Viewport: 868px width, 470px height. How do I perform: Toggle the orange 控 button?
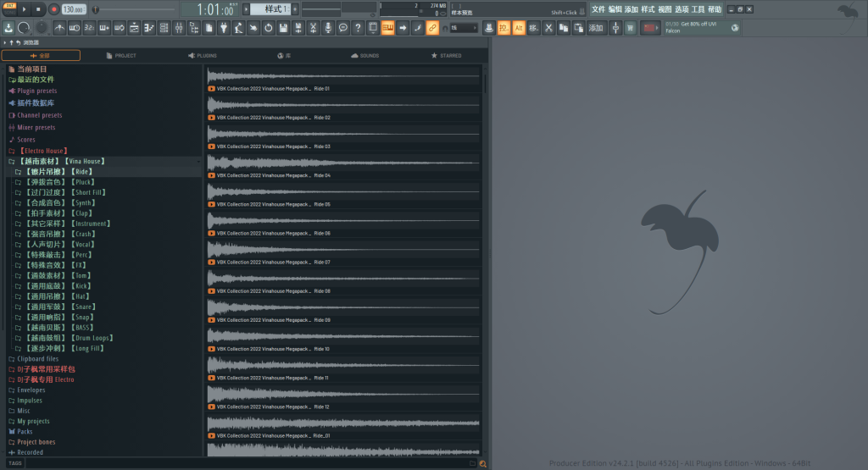[504, 28]
